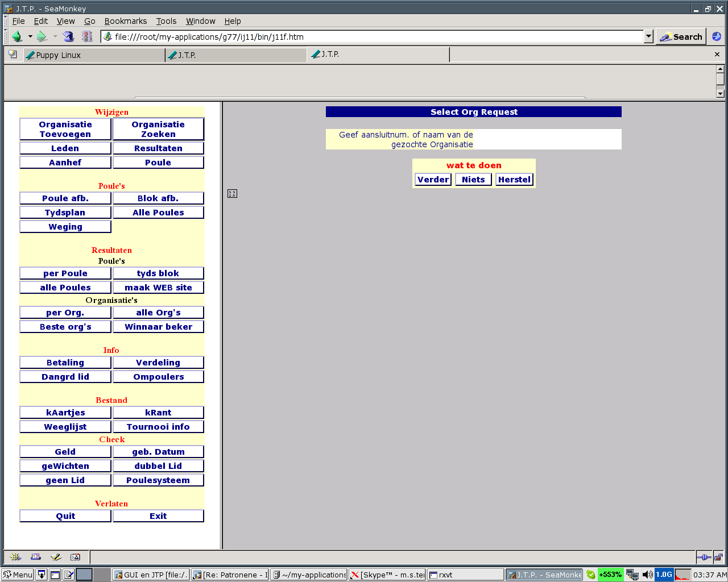Click the Verder button

(x=433, y=180)
